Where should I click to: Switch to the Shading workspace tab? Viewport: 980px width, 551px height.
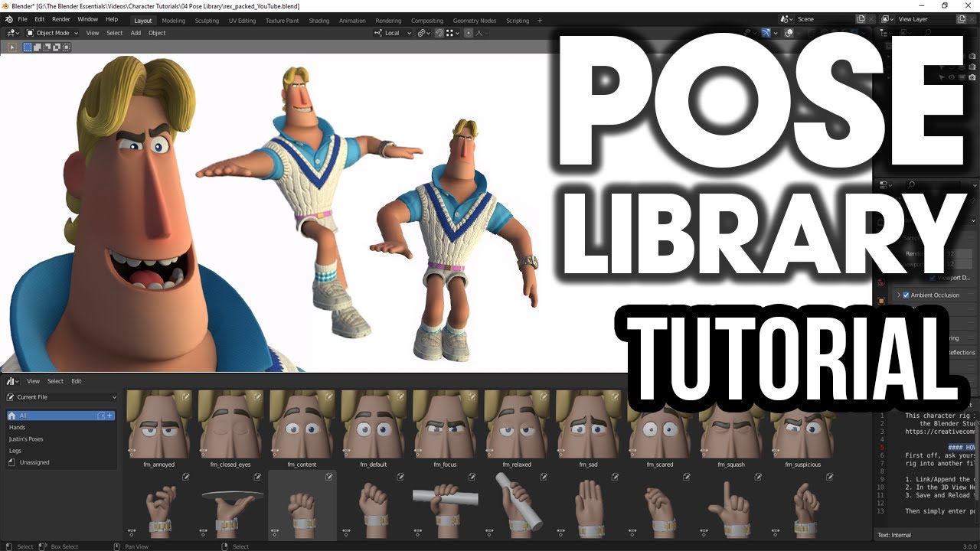pyautogui.click(x=319, y=21)
